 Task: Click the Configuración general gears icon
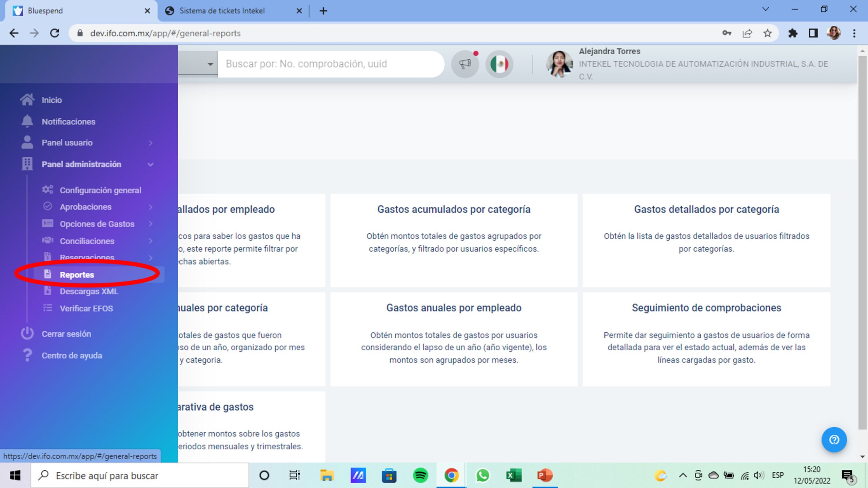tap(47, 190)
